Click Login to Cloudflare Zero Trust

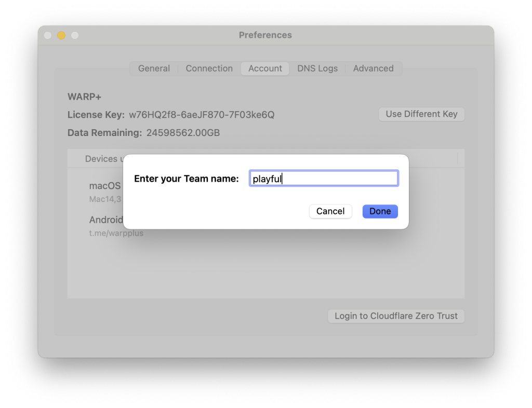(x=396, y=316)
